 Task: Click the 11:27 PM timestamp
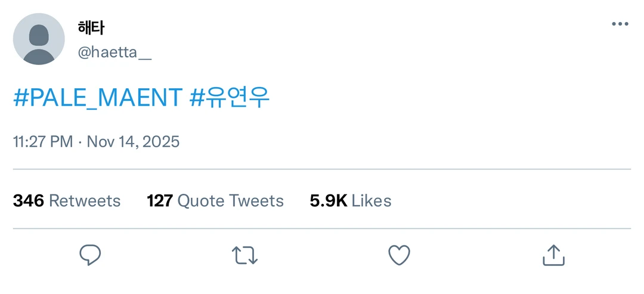[43, 142]
